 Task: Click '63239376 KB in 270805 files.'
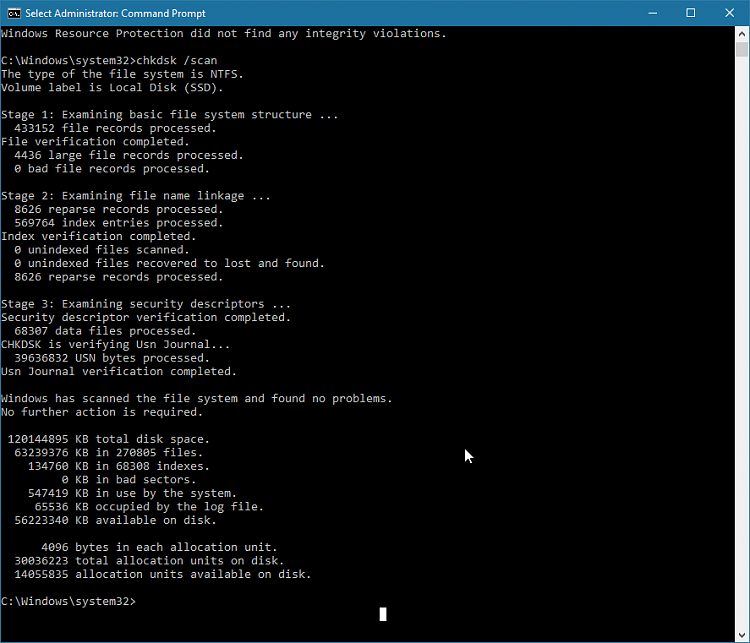tap(109, 453)
